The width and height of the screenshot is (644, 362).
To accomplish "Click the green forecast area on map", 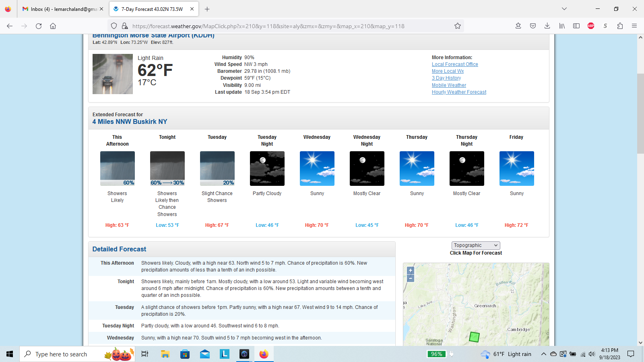I will [475, 337].
